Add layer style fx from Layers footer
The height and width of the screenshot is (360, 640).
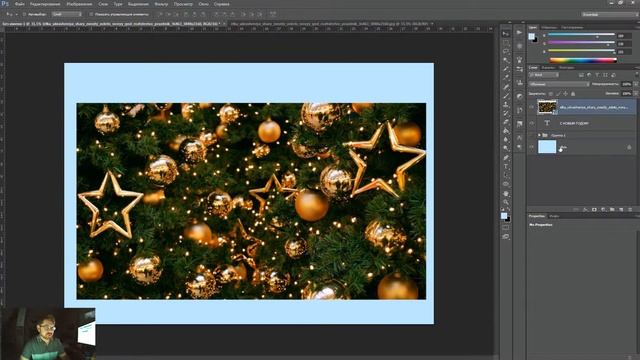(x=585, y=209)
